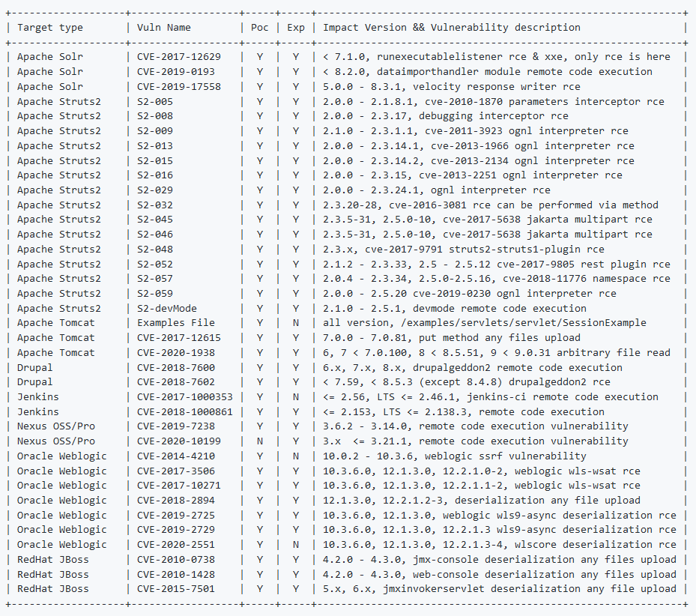
Task: Select 'Oracle Weblogic' in the CVE-2018-2894 row
Action: (61, 501)
